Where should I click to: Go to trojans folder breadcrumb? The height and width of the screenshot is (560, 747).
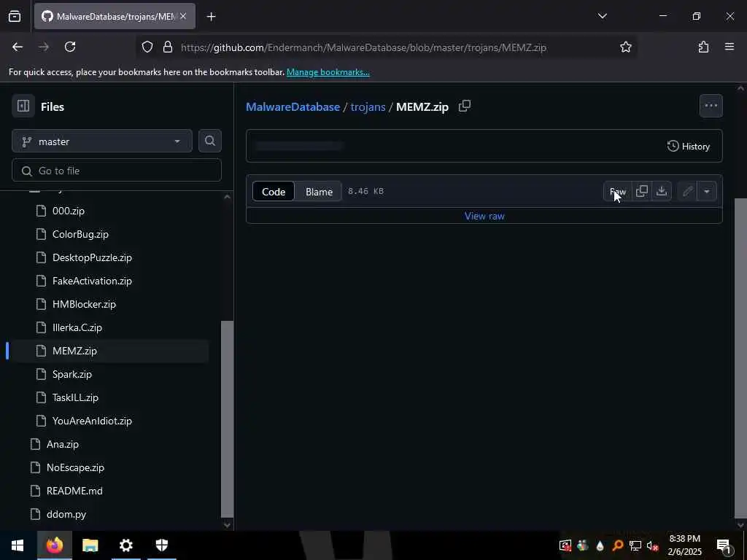click(368, 106)
